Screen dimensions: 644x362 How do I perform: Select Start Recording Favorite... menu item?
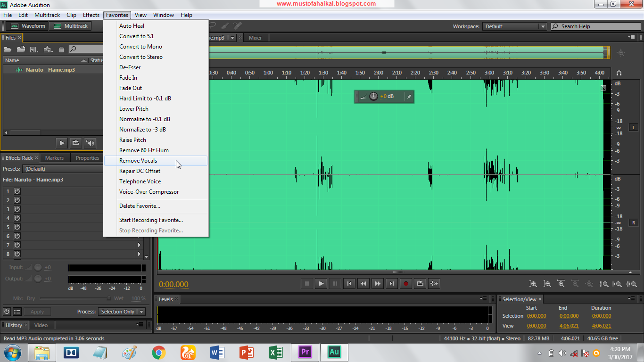156,220
